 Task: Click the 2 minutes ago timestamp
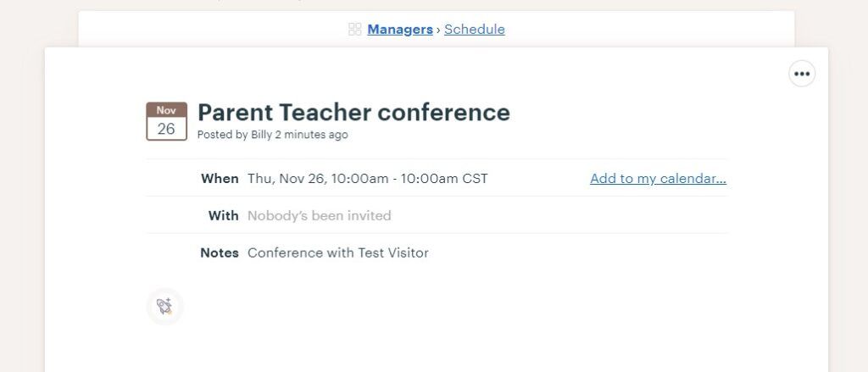[312, 135]
